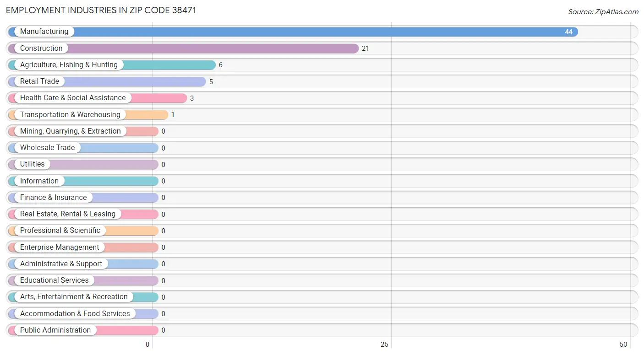The width and height of the screenshot is (644, 355).
Task: Click the Administrative & Support label
Action: pyautogui.click(x=61, y=264)
